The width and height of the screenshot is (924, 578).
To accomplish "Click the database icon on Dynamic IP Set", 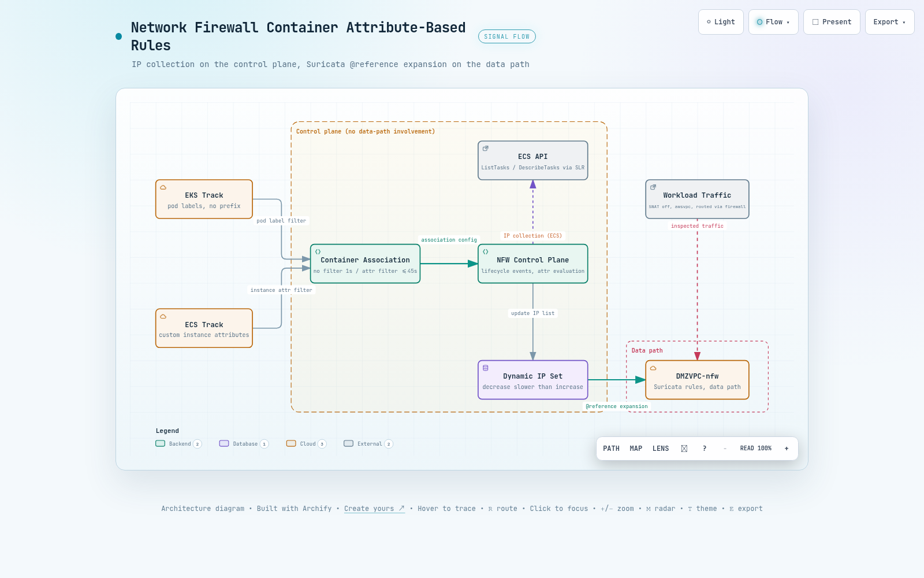I will tap(486, 368).
